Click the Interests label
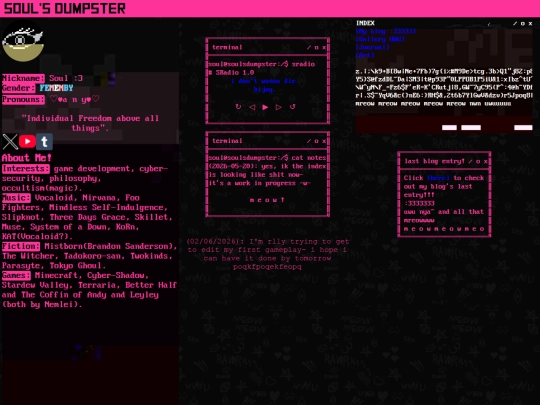 click(x=25, y=169)
